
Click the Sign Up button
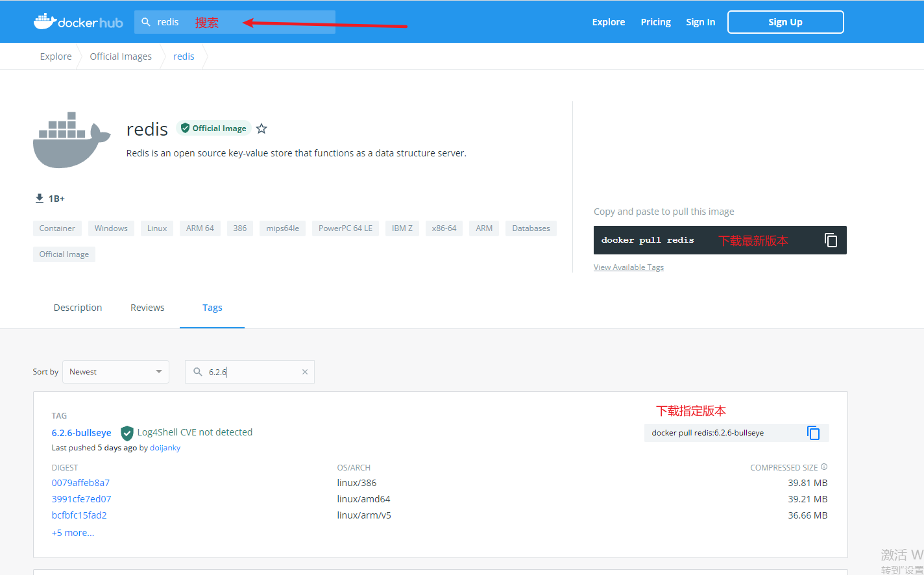[x=786, y=22]
